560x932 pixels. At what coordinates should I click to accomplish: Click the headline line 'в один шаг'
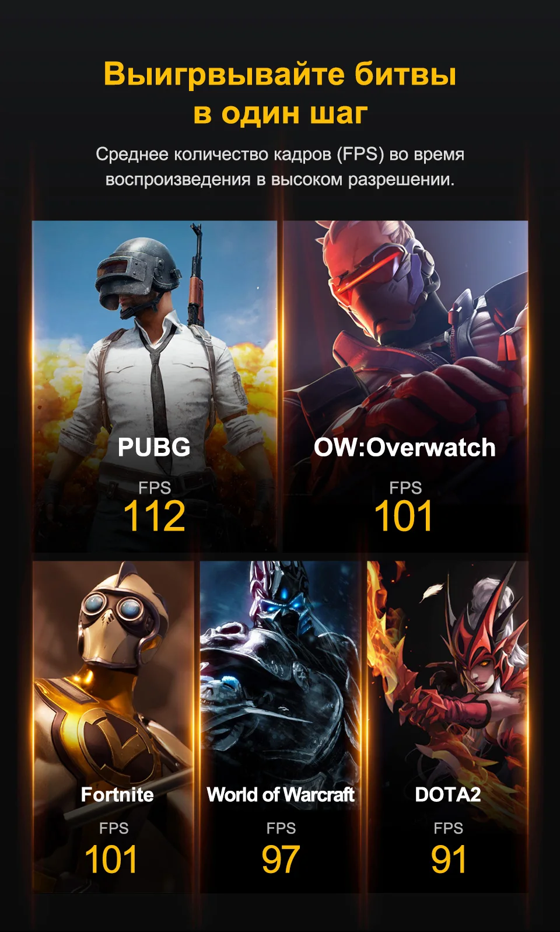(281, 113)
